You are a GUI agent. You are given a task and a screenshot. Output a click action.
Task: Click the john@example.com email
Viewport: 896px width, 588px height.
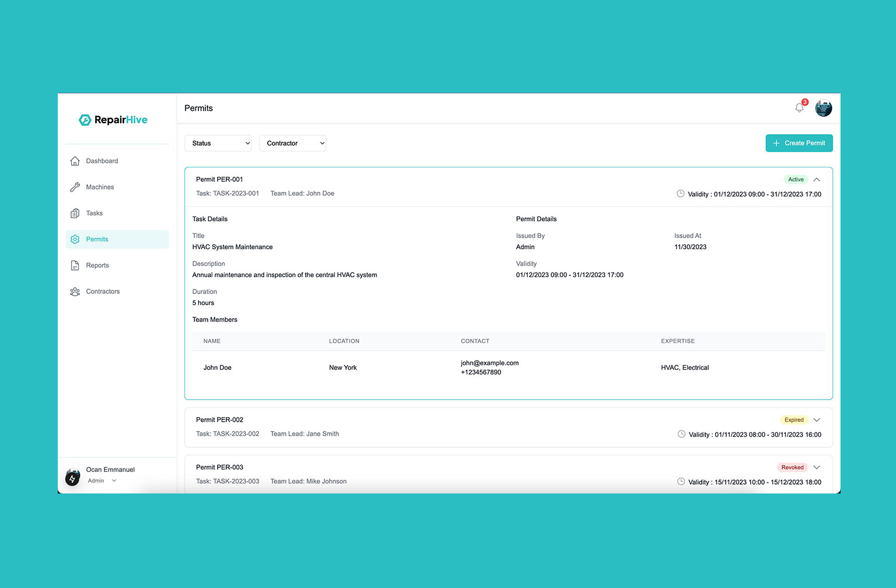(489, 363)
